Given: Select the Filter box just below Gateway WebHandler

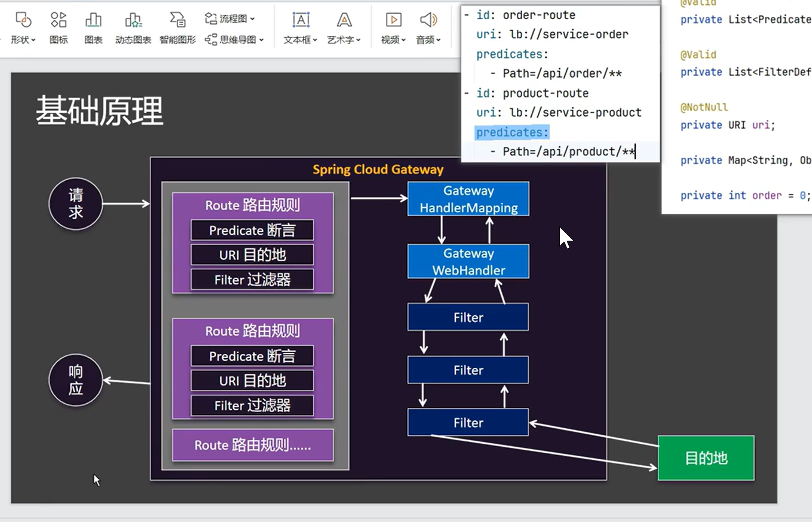Looking at the screenshot, I should [468, 317].
